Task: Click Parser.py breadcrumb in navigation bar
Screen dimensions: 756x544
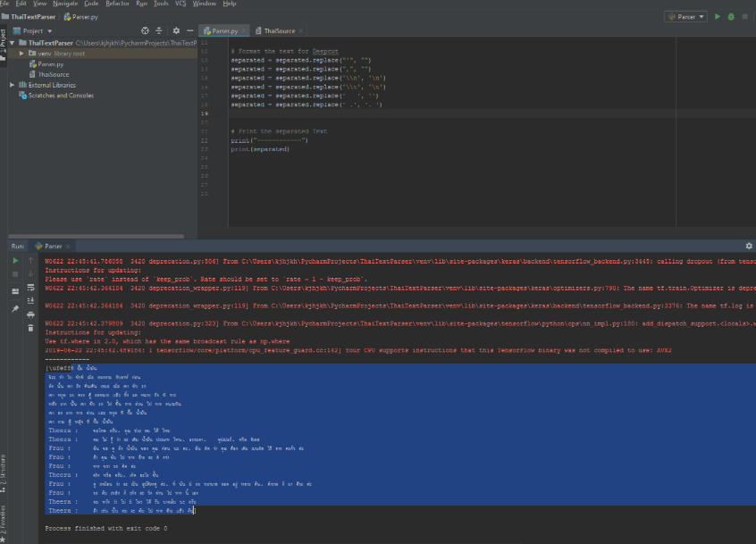Action: (x=81, y=17)
